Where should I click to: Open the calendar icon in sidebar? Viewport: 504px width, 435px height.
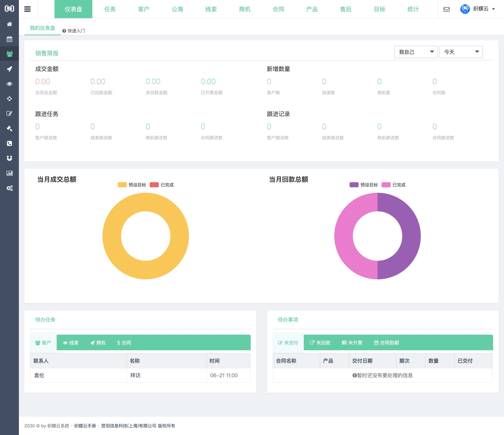[x=9, y=39]
